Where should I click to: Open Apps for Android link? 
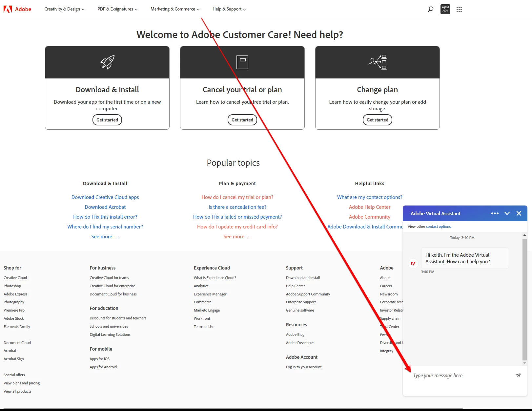click(103, 367)
